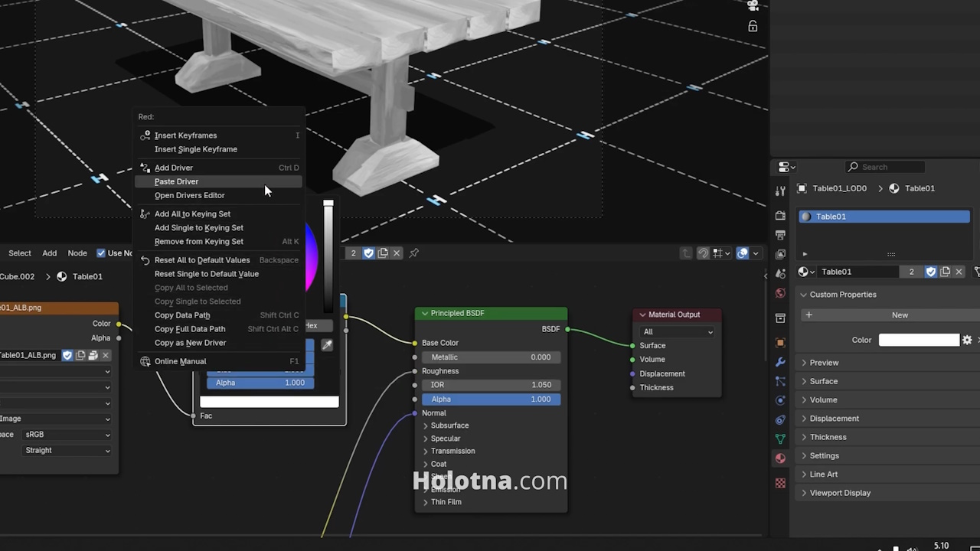The image size is (980, 551).
Task: Pin the node tree with pin icon
Action: pos(414,253)
